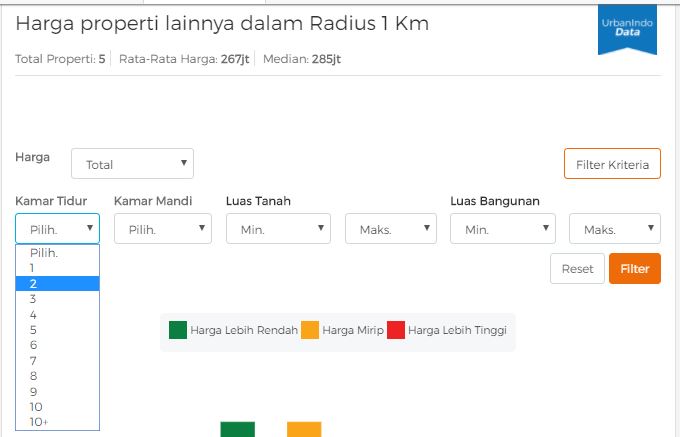
Task: Pick 10+ in the Kamar Tidur options
Action: pyautogui.click(x=58, y=422)
